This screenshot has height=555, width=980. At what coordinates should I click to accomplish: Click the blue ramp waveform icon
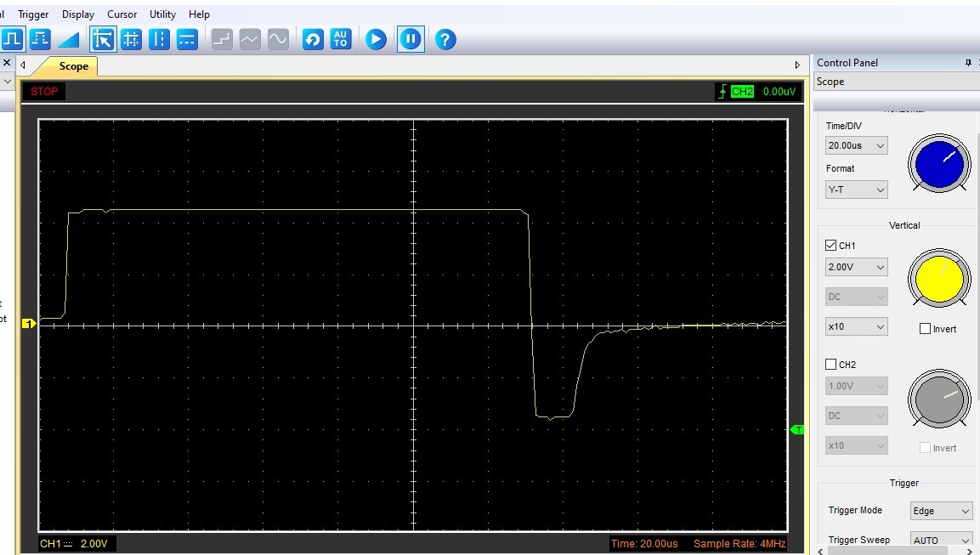[68, 39]
